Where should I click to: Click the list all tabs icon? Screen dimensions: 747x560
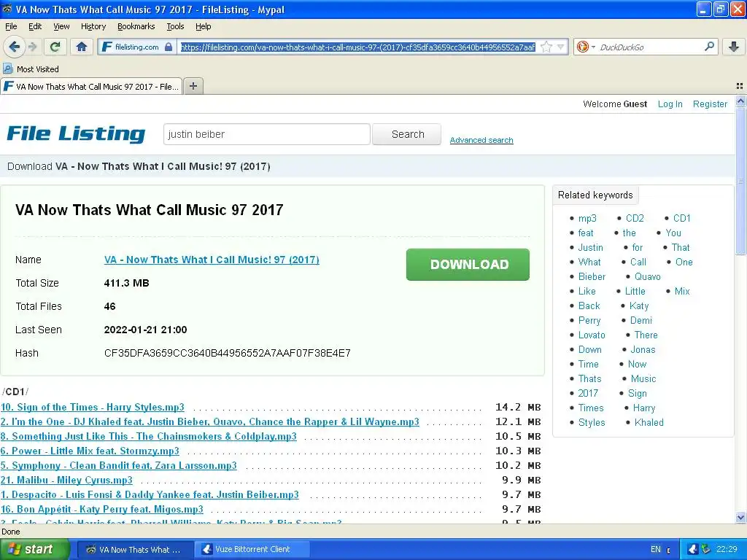tap(740, 86)
